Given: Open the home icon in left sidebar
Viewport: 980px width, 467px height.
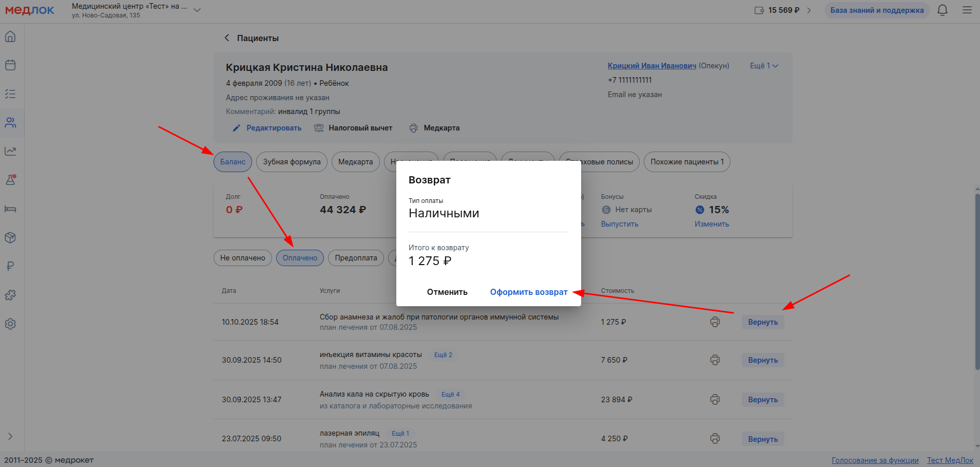Looking at the screenshot, I should click(x=10, y=36).
